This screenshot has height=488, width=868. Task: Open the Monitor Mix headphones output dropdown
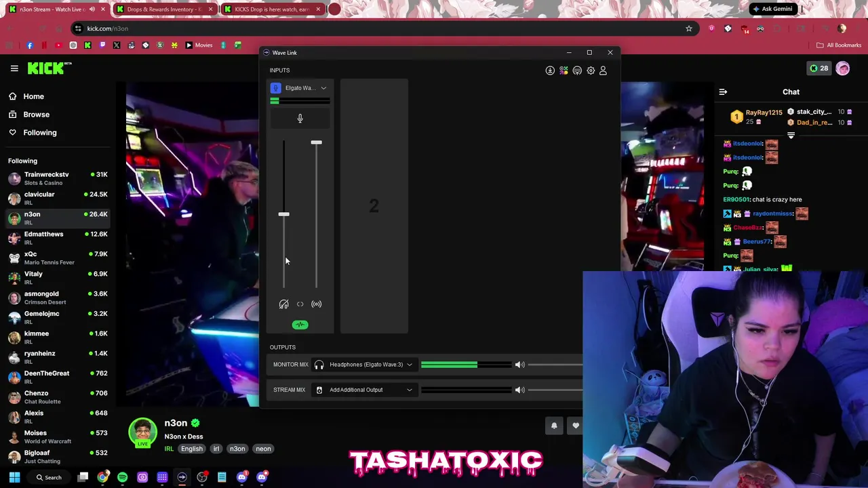tap(364, 365)
